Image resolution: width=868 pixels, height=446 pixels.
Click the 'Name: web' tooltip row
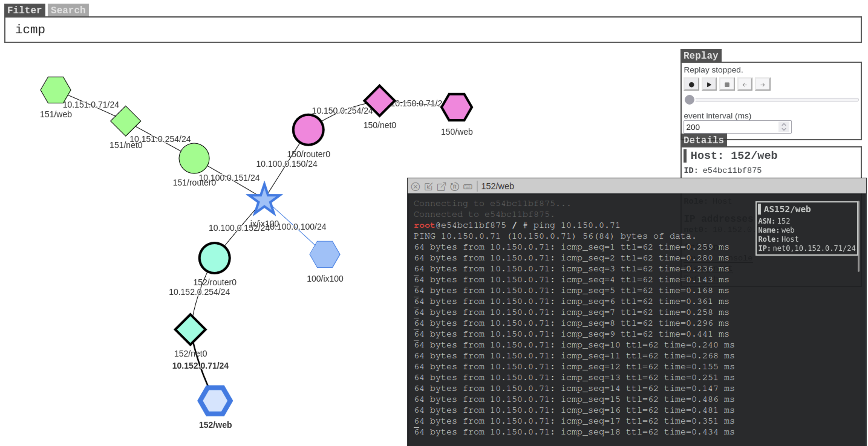click(776, 230)
